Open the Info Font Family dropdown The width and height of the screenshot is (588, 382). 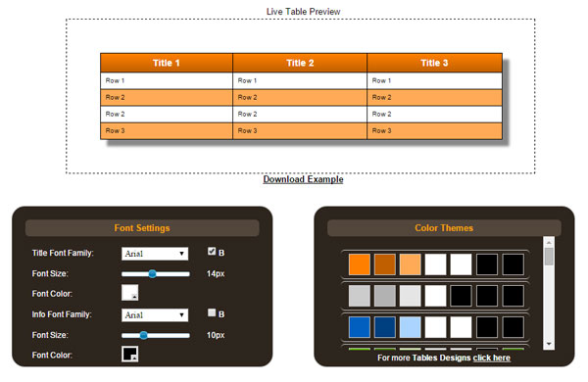155,314
